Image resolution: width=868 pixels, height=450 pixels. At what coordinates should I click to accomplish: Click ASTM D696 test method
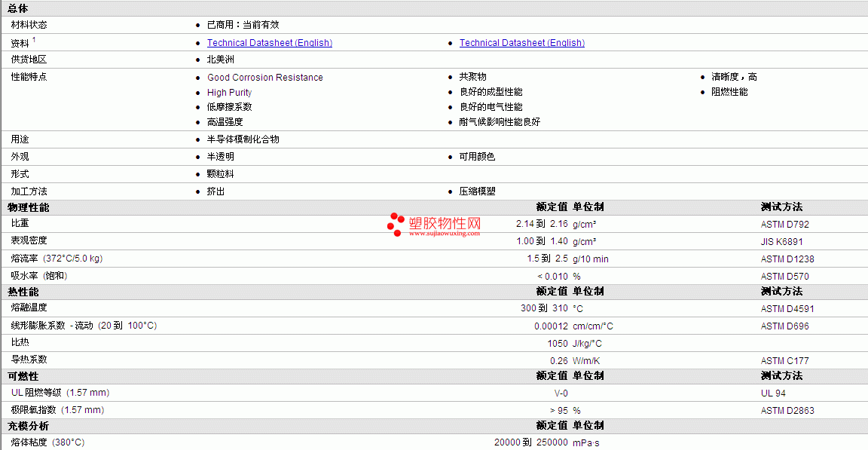click(x=785, y=326)
